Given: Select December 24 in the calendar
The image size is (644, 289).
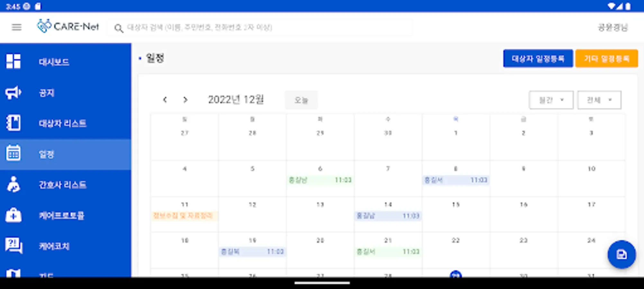Looking at the screenshot, I should [591, 240].
